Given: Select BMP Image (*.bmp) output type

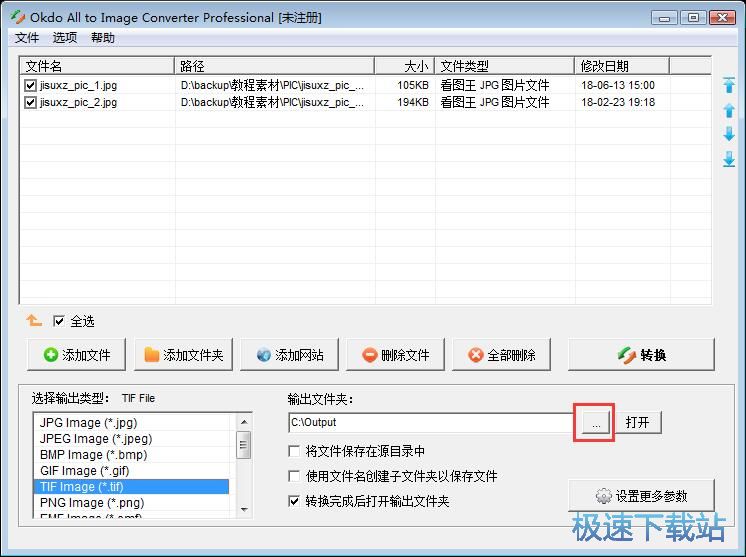Looking at the screenshot, I should point(131,455).
